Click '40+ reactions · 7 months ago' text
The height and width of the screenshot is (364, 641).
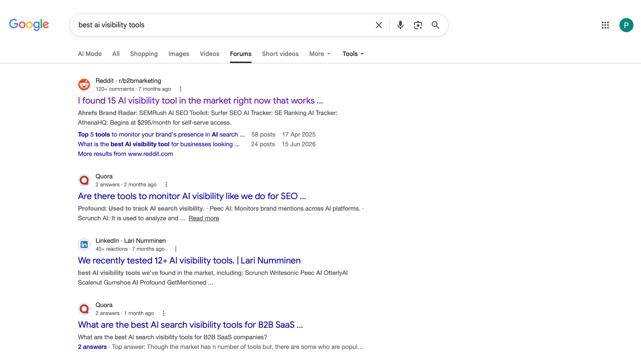point(130,249)
